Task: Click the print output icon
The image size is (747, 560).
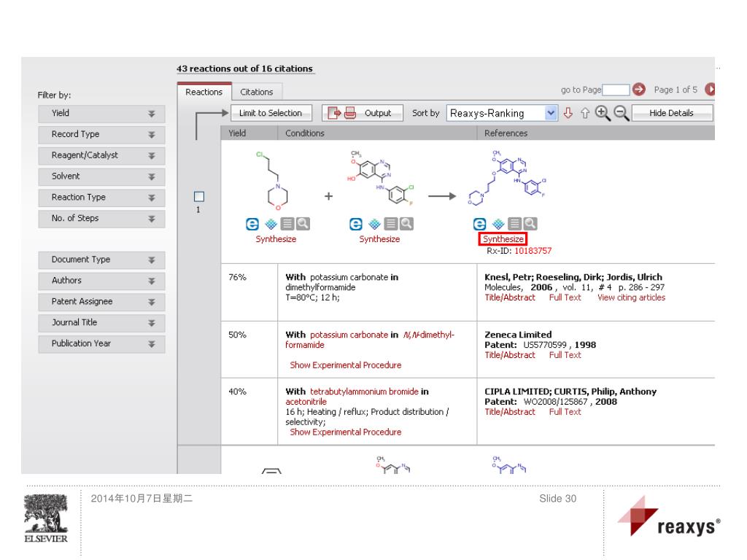Action: (350, 113)
